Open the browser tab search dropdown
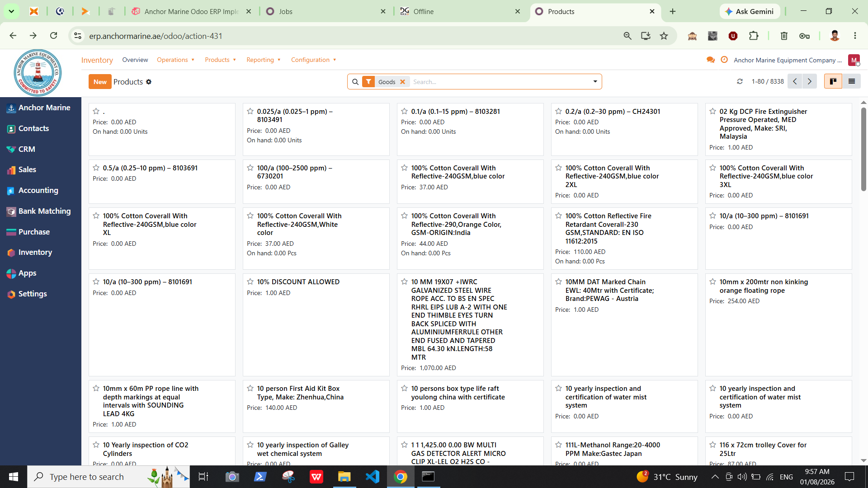This screenshot has height=488, width=868. pos(11,11)
